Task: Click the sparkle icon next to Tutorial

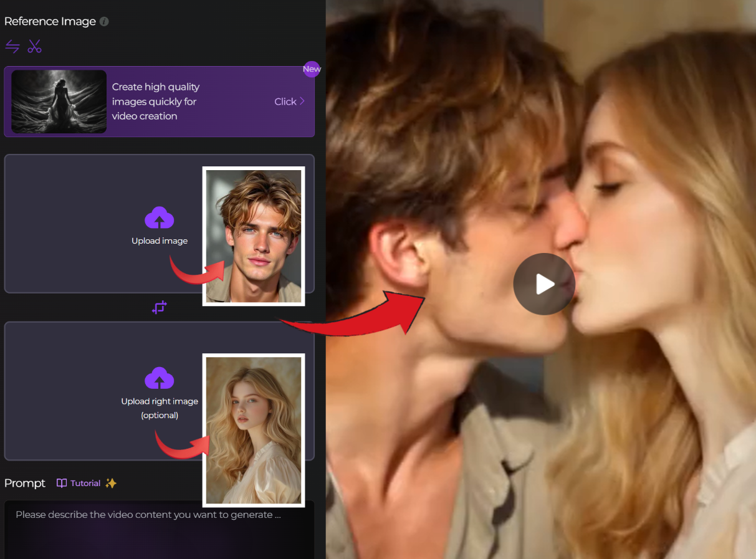Action: point(111,483)
